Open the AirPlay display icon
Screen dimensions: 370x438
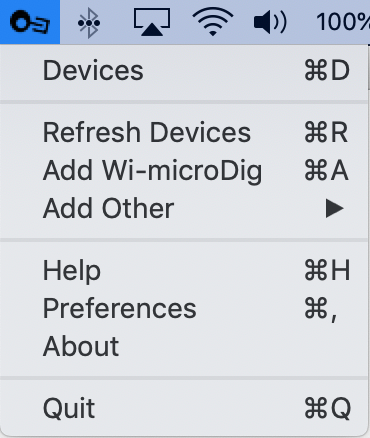coord(152,22)
